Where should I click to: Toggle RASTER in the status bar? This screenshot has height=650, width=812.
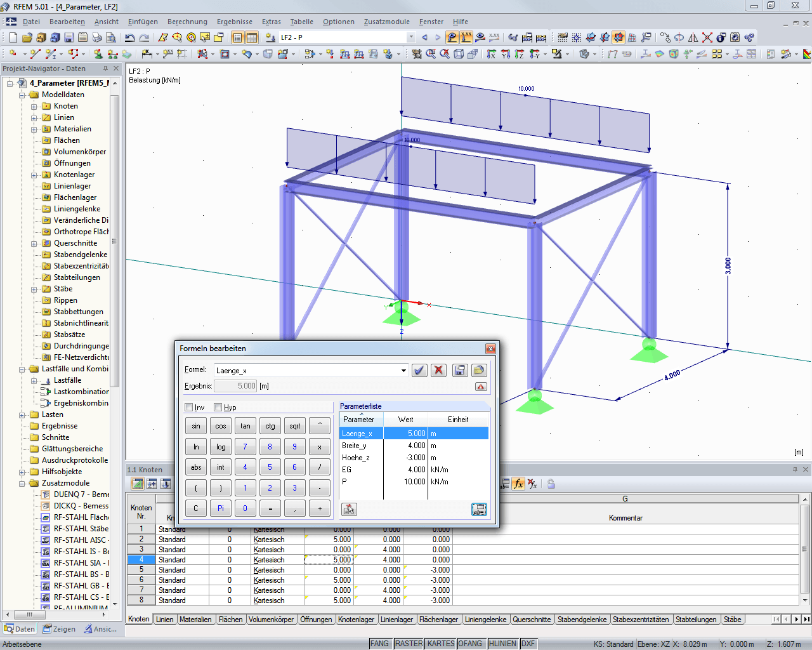click(x=409, y=643)
